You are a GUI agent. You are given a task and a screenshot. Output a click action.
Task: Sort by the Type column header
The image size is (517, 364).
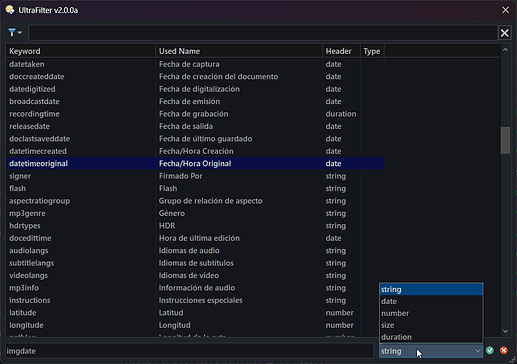click(x=372, y=51)
